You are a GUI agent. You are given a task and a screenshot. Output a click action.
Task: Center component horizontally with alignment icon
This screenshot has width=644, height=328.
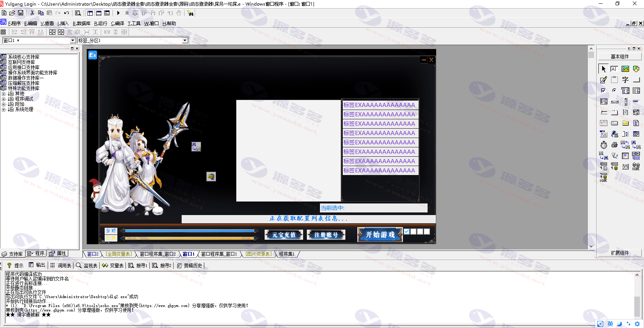(52, 32)
